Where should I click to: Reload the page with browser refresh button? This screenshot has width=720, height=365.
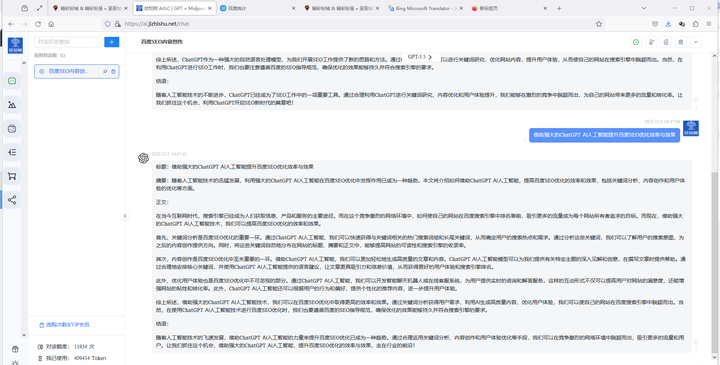pyautogui.click(x=38, y=24)
